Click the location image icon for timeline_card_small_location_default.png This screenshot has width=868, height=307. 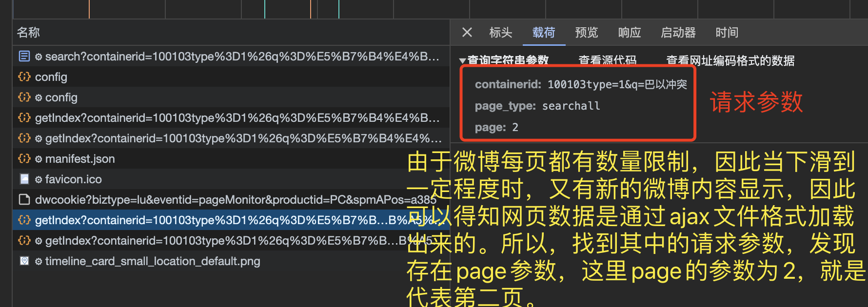pyautogui.click(x=24, y=261)
